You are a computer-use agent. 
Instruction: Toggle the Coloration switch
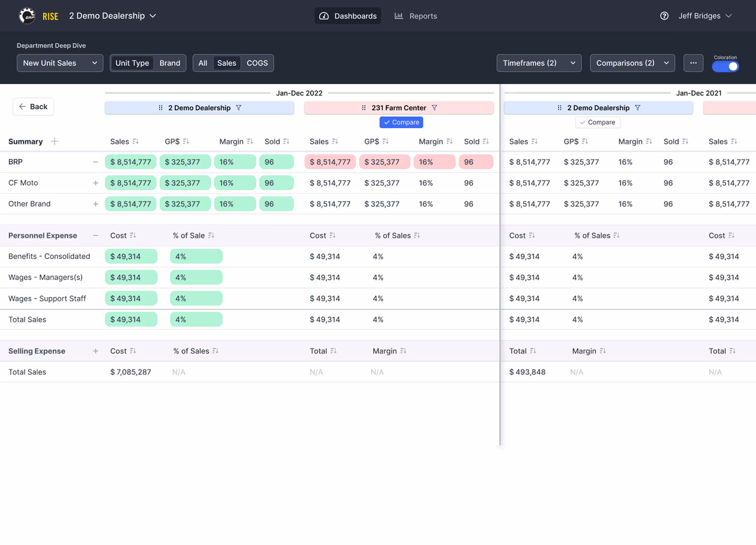pyautogui.click(x=725, y=67)
